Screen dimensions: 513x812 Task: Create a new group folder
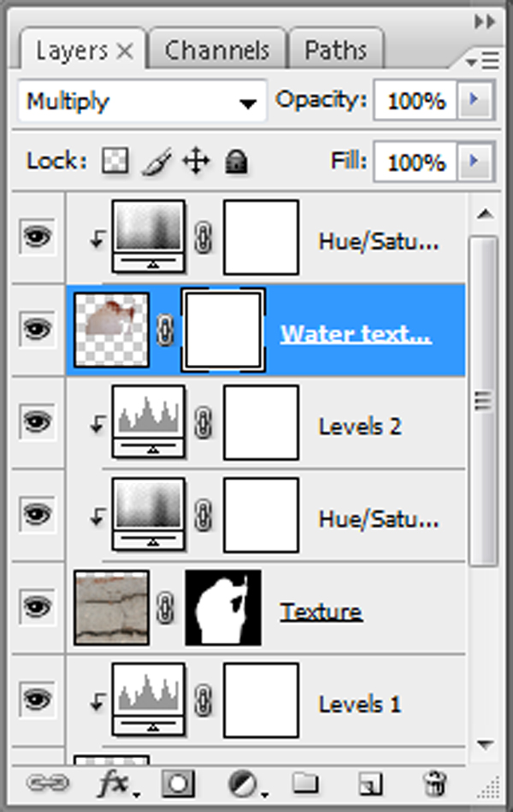[x=305, y=782]
